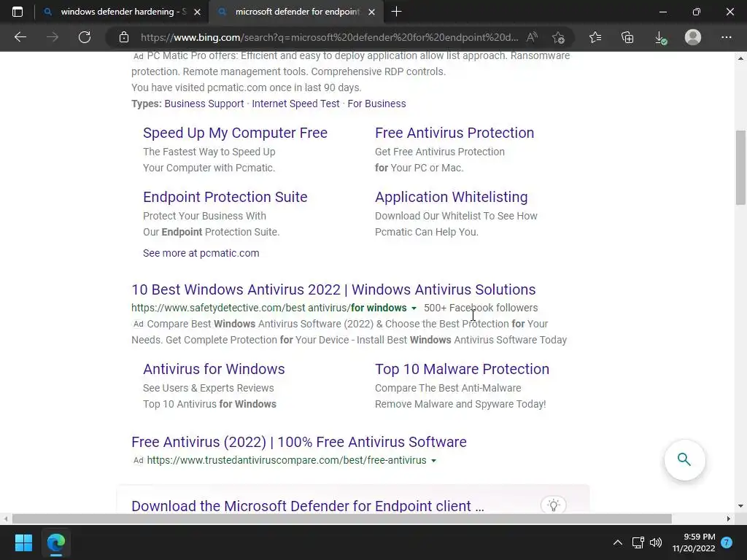Click the forward navigation arrow

click(x=53, y=37)
